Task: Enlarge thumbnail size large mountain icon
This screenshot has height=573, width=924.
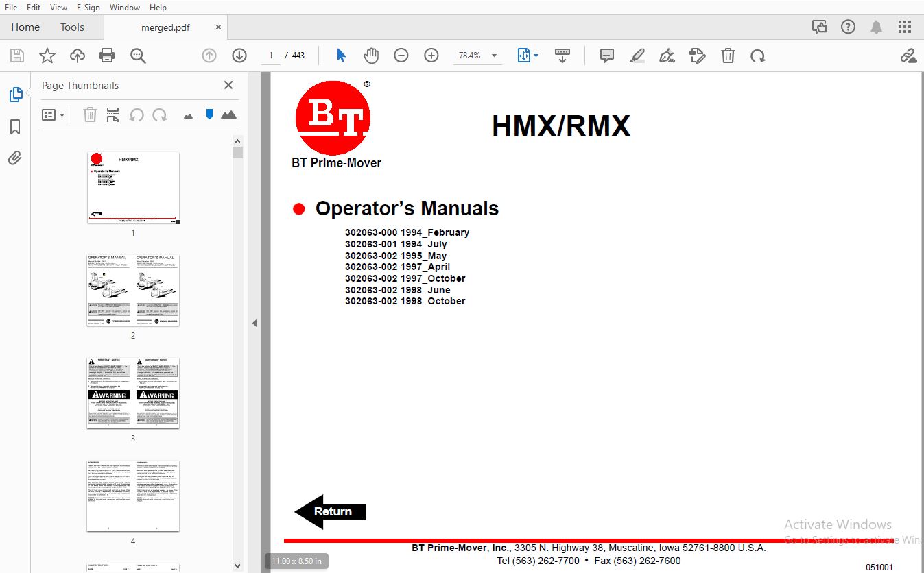Action: [x=228, y=114]
